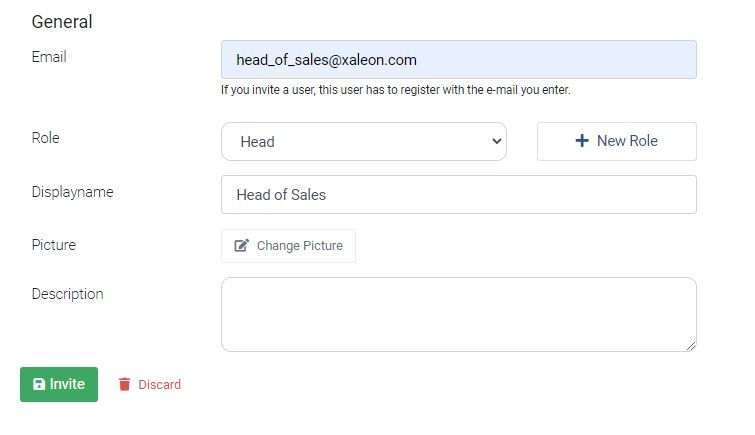The height and width of the screenshot is (435, 755).
Task: Click the Change Picture button
Action: point(288,246)
